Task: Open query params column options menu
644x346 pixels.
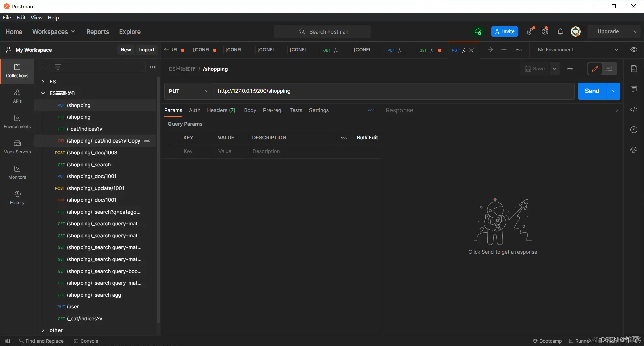Action: [x=344, y=138]
